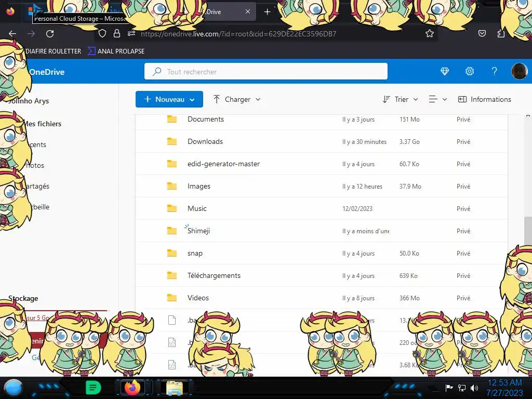
Task: Open the extensions puzzle icon
Action: pyautogui.click(x=501, y=33)
